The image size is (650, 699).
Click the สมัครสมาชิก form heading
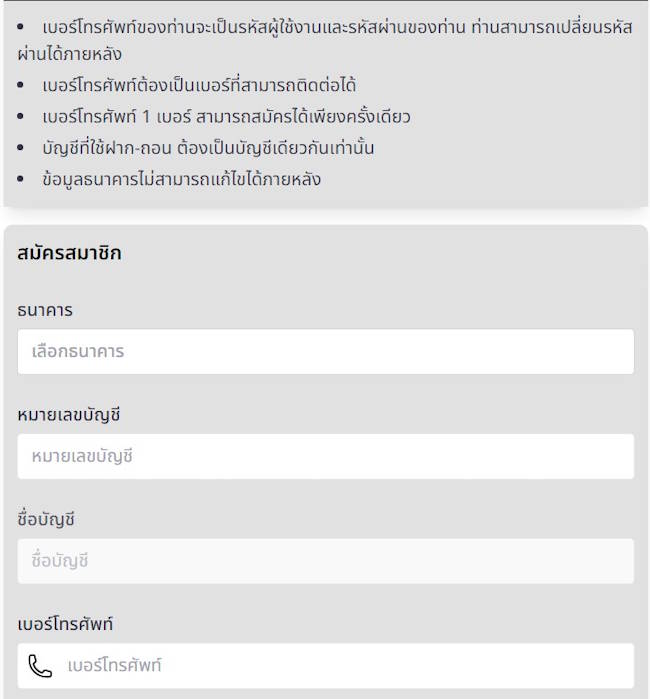(69, 253)
